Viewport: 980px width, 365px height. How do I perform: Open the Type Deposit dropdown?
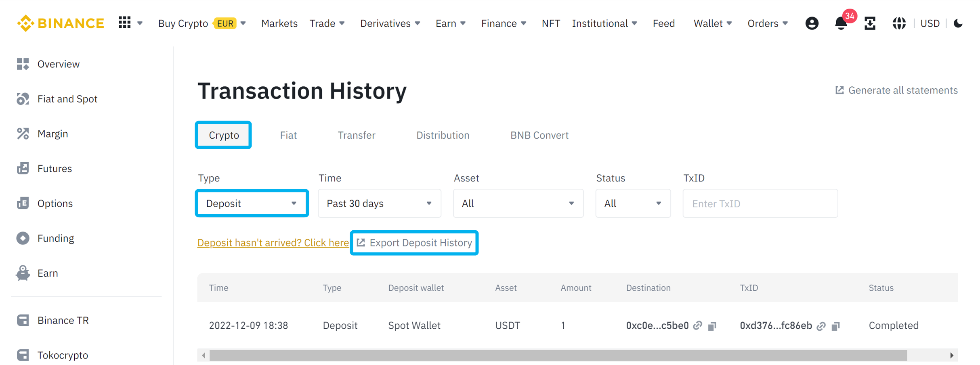point(252,203)
